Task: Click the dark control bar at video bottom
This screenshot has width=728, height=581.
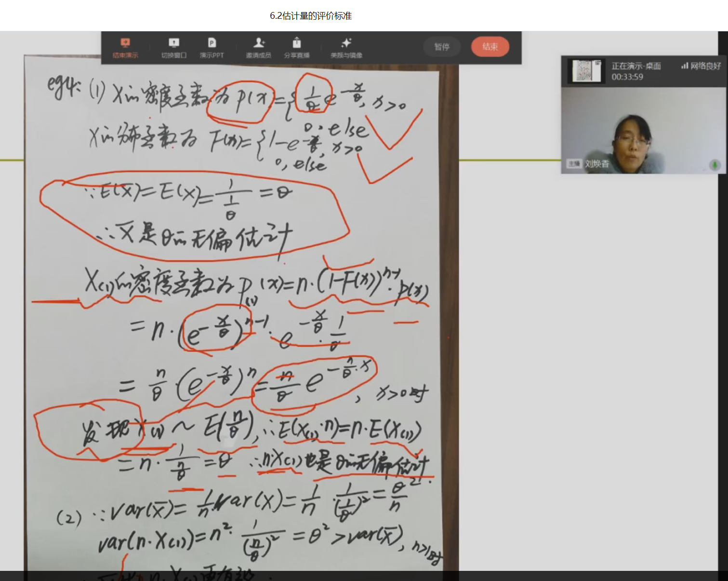Action: click(x=364, y=576)
